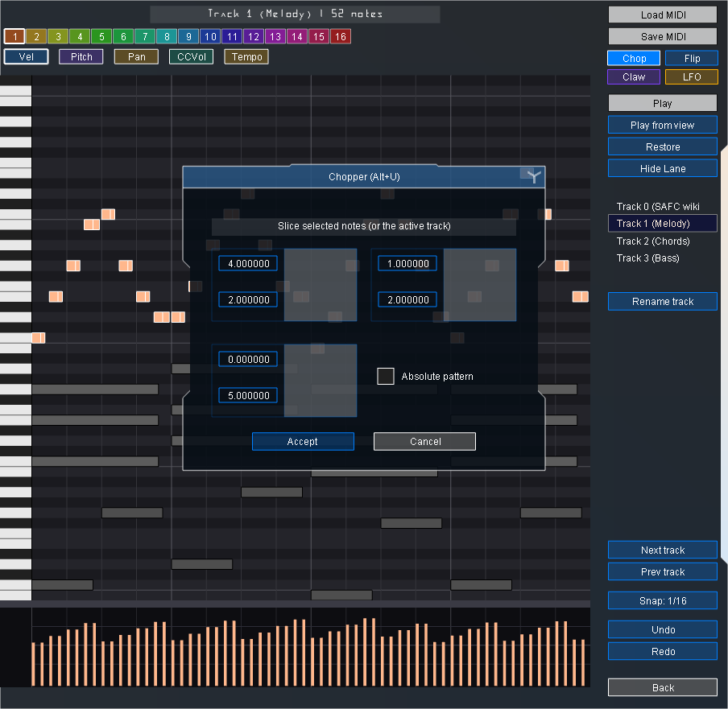
Task: Accept the Chopper slice settings
Action: coord(303,441)
